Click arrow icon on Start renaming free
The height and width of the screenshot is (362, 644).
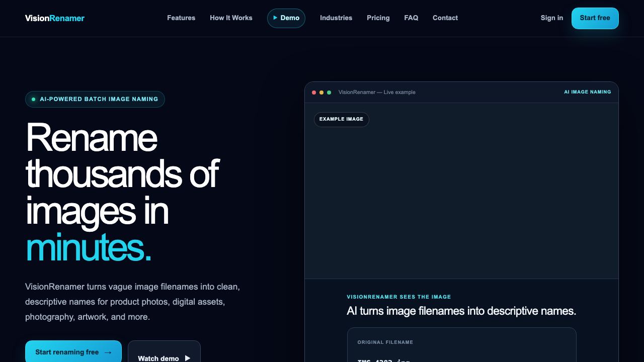pyautogui.click(x=108, y=352)
